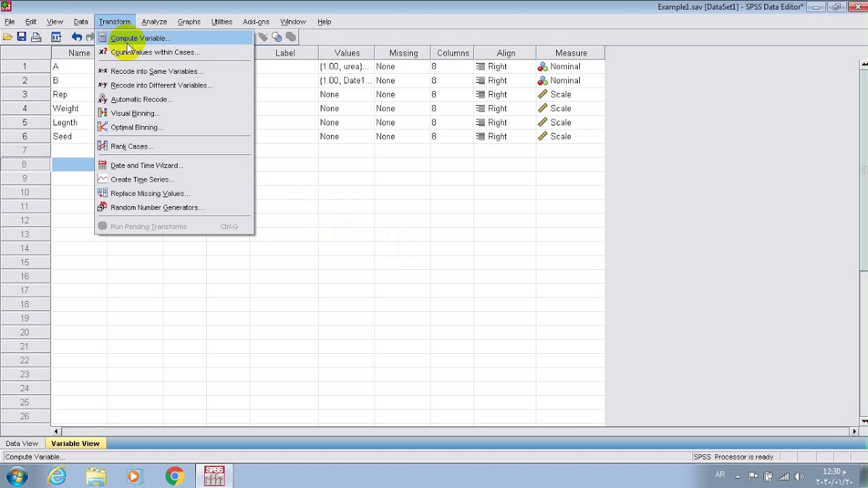Choose Rank Cases from the menu
This screenshot has width=868, height=488.
[x=174, y=146]
